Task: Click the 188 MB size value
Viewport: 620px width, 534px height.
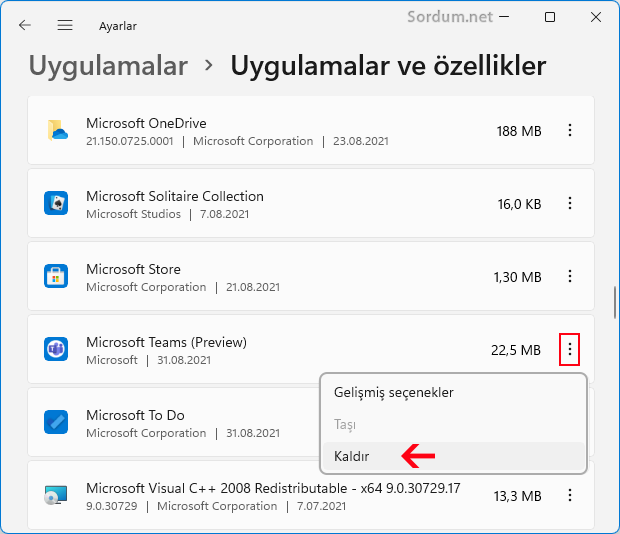Action: click(x=519, y=131)
